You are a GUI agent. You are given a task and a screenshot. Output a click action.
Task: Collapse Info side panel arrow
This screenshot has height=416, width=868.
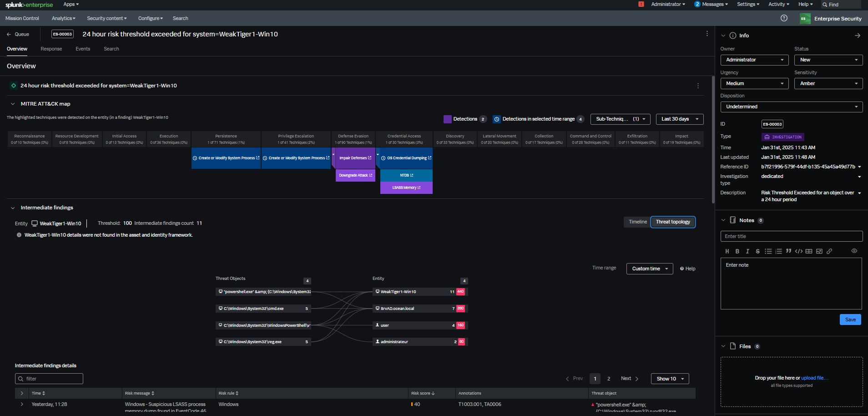tap(858, 36)
